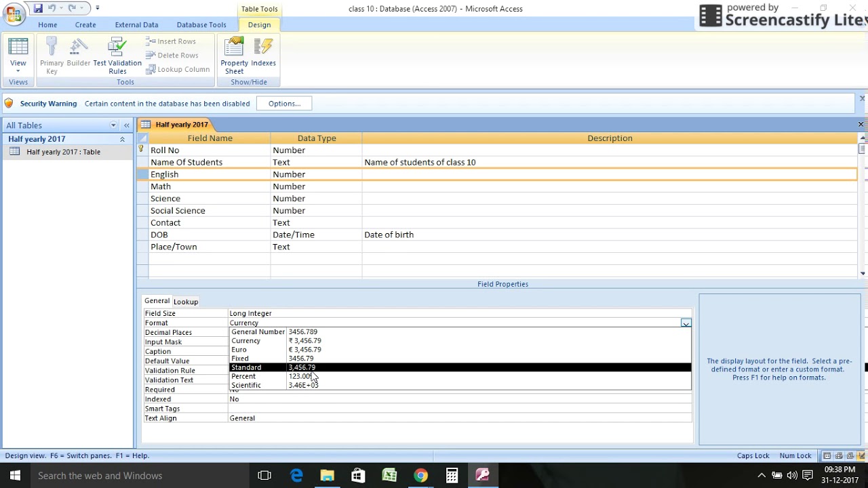
Task: Choose Percent format option
Action: click(460, 376)
